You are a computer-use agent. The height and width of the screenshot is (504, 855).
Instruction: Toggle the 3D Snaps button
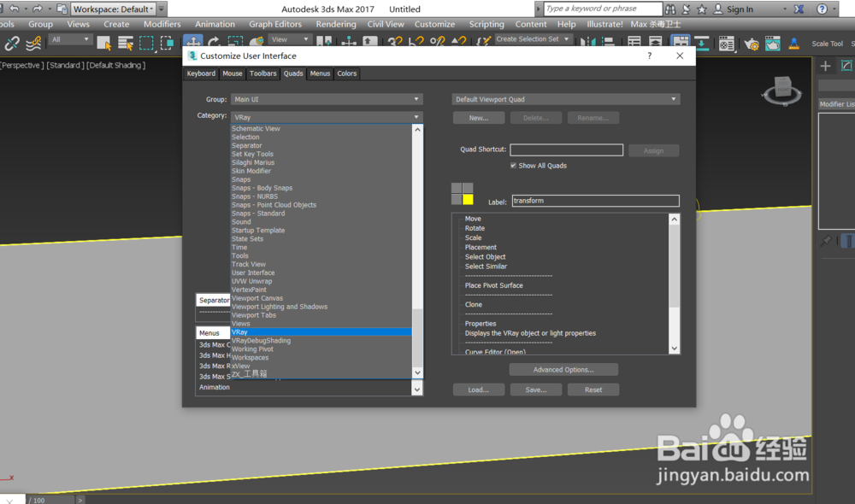pyautogui.click(x=395, y=42)
